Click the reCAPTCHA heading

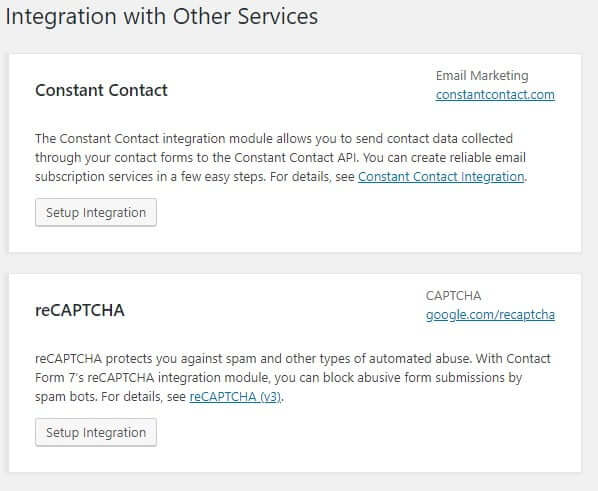coord(80,310)
